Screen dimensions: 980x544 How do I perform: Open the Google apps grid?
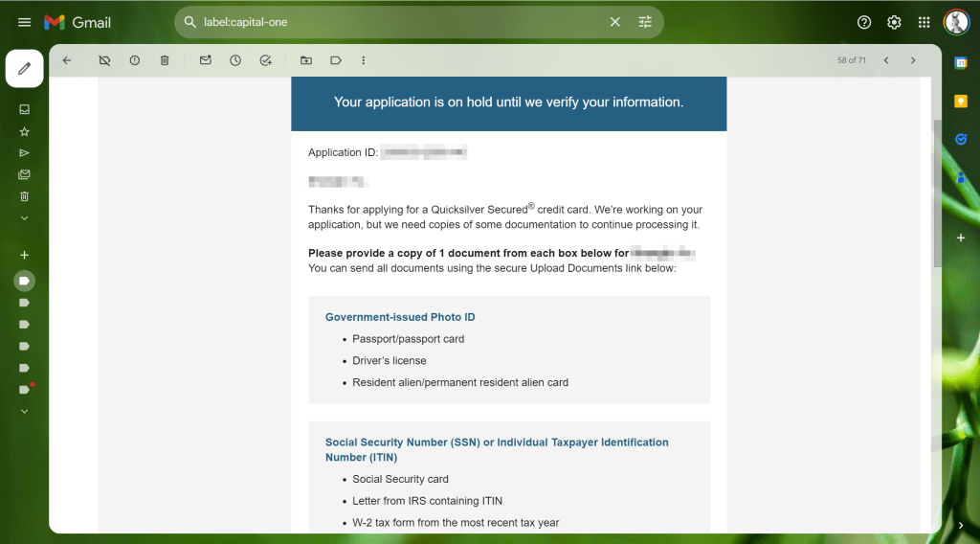tap(924, 23)
